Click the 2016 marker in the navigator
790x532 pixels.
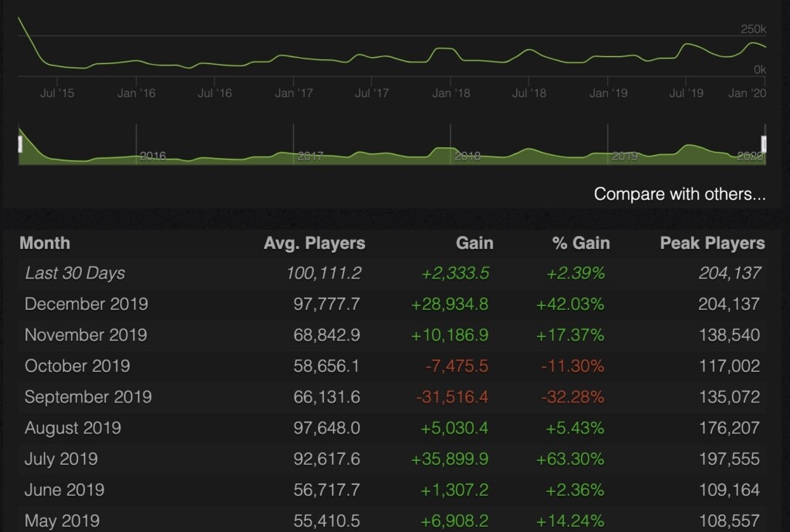[x=153, y=157]
